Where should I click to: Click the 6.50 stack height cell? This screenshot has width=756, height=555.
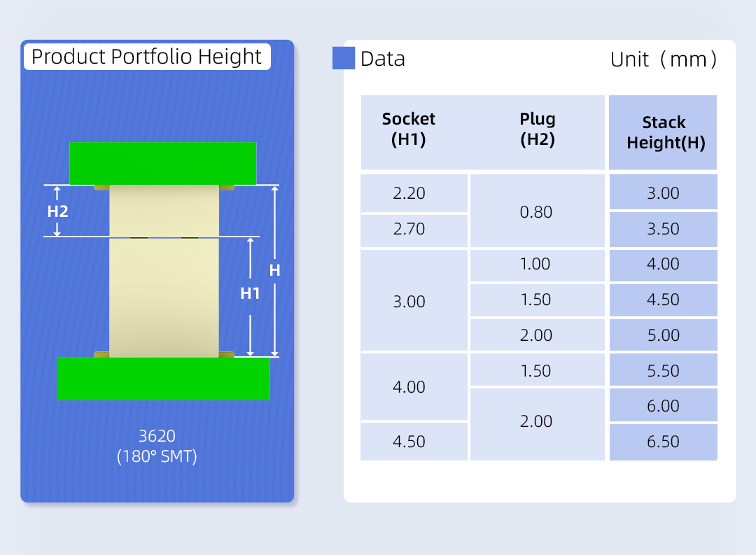[663, 442]
